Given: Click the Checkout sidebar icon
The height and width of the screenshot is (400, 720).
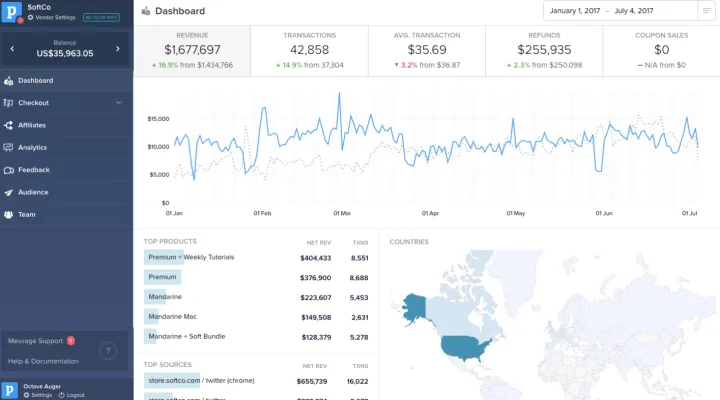Looking at the screenshot, I should pyautogui.click(x=9, y=103).
